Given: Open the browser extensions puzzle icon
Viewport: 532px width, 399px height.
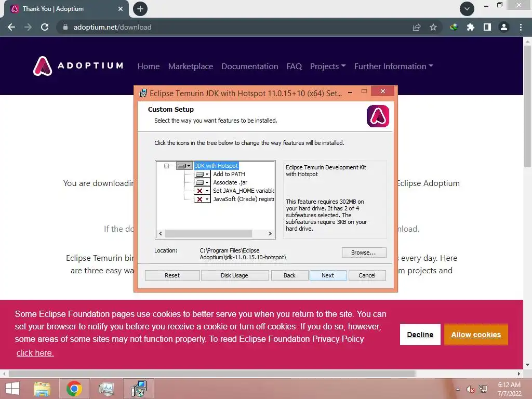Looking at the screenshot, I should click(471, 27).
